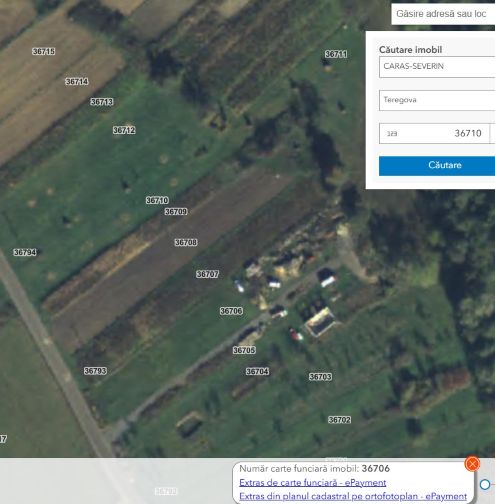This screenshot has height=504, width=495.
Task: Select parcel label 36793 on the map
Action: [95, 371]
